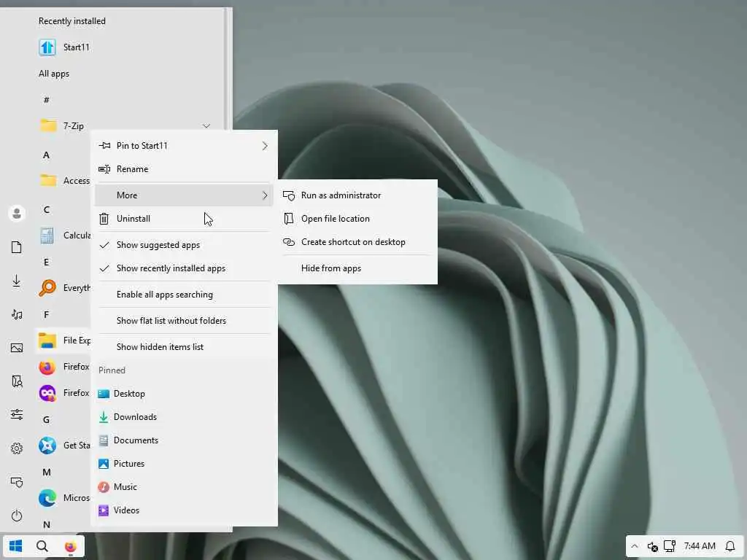The height and width of the screenshot is (560, 747).
Task: Click the letter G section header
Action: pos(46,419)
